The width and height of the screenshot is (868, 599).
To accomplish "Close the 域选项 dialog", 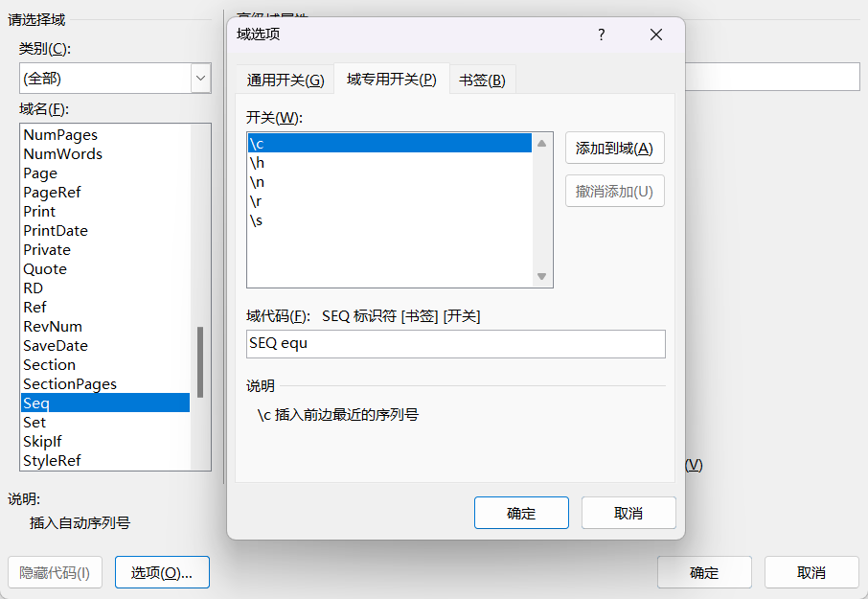I will tap(656, 35).
